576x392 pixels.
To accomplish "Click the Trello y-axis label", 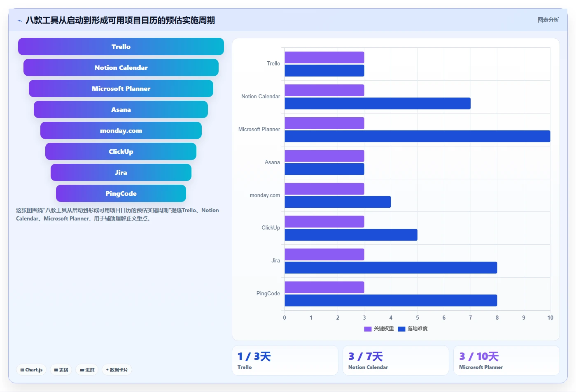I will click(273, 64).
